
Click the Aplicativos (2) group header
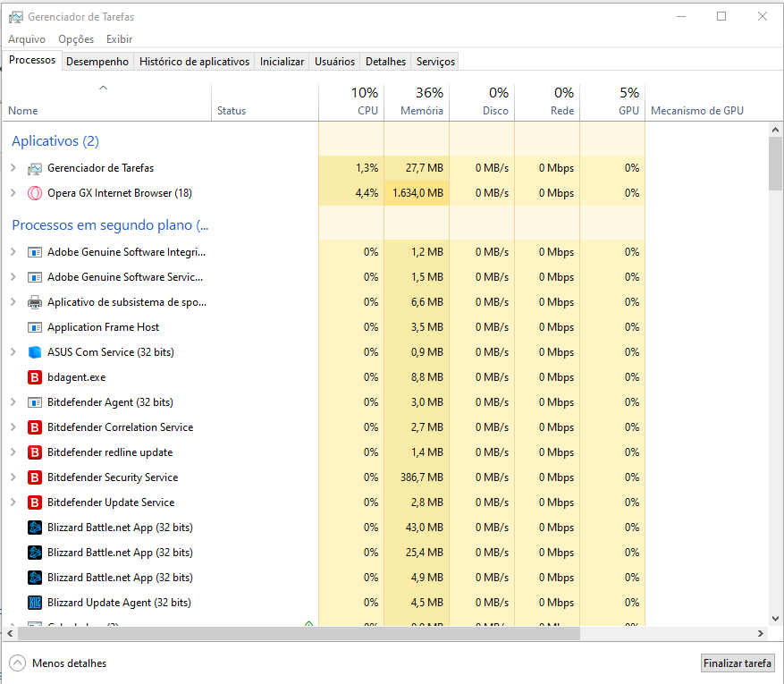(55, 141)
